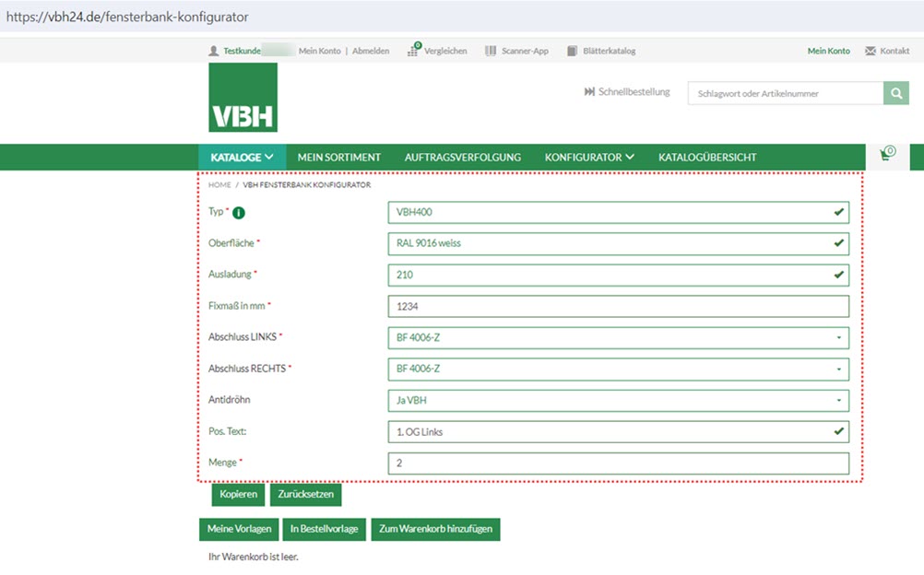Click the Ausladung field showing 210

(x=618, y=276)
